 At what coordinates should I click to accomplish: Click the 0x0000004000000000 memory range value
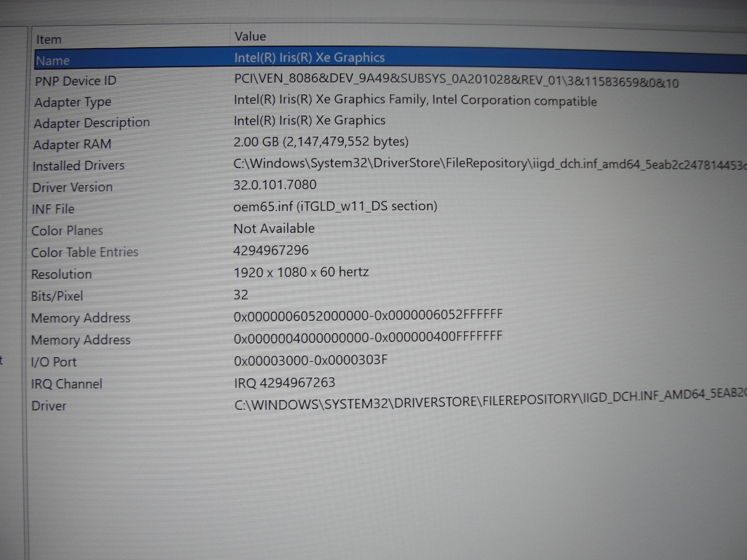(x=368, y=337)
